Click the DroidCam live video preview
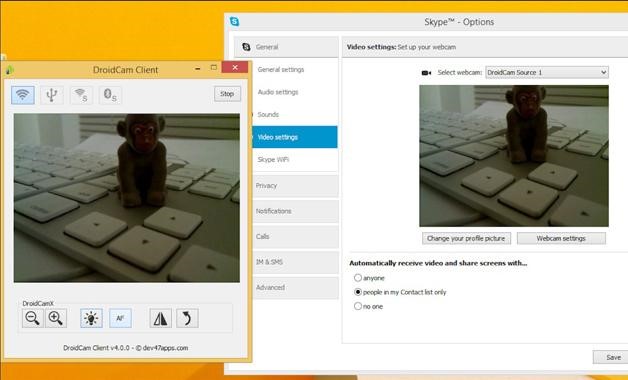 127,198
